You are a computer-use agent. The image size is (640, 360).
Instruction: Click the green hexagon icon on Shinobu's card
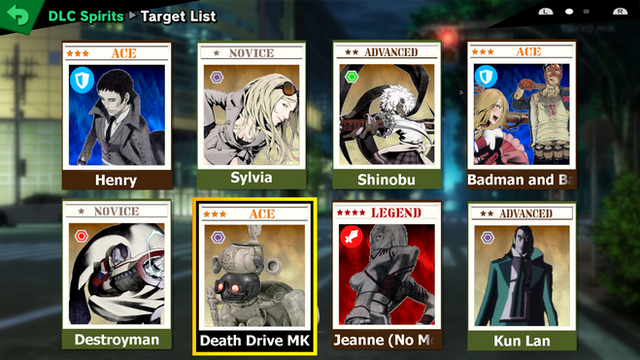point(351,76)
